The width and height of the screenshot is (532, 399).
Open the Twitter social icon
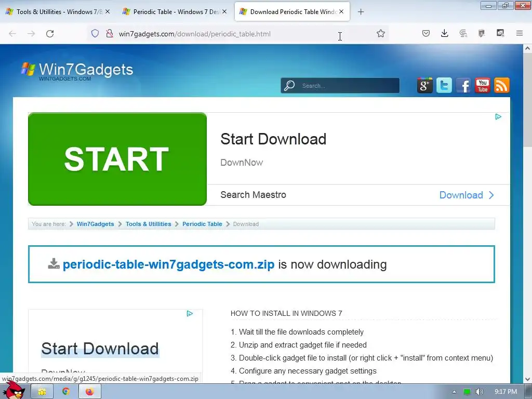coord(444,85)
